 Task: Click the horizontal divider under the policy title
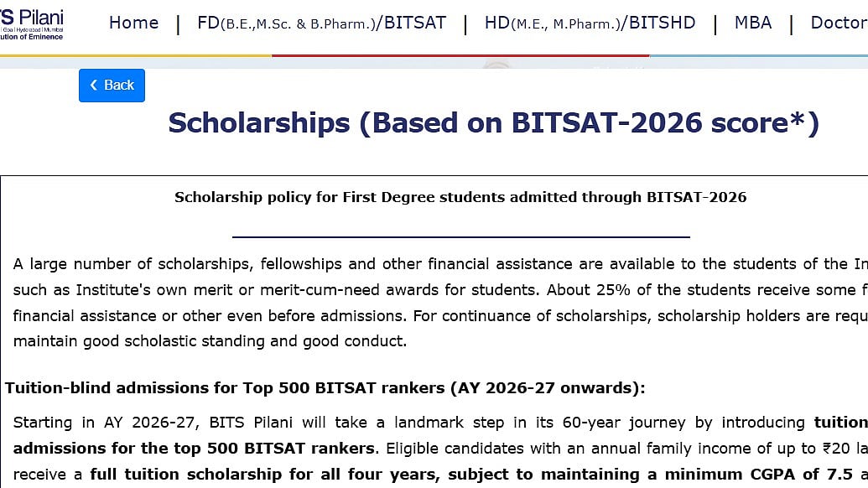[x=460, y=234]
